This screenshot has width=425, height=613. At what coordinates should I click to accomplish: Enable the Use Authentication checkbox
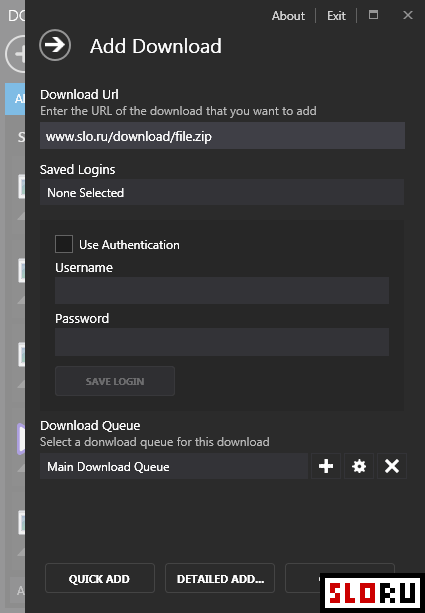click(64, 244)
